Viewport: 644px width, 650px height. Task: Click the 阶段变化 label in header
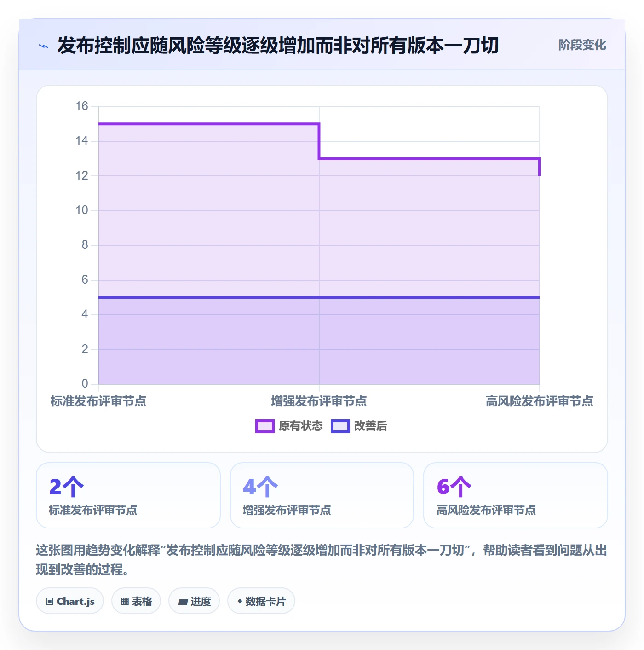(x=582, y=45)
